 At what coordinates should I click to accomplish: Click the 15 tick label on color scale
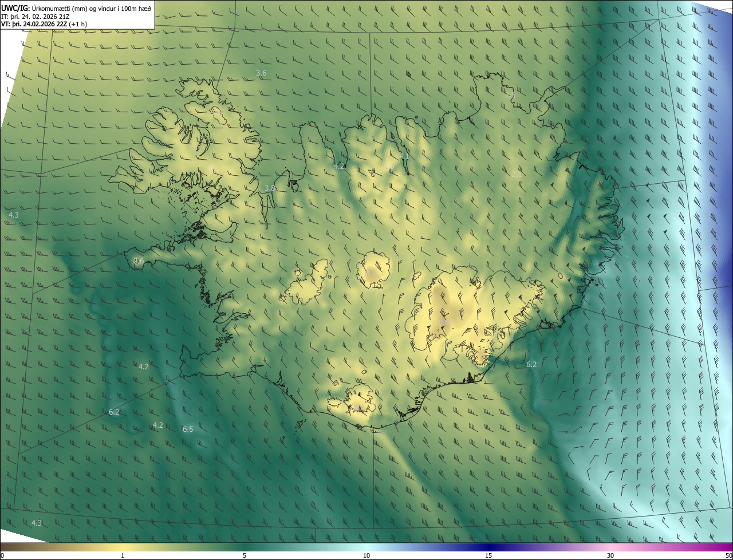click(x=488, y=555)
